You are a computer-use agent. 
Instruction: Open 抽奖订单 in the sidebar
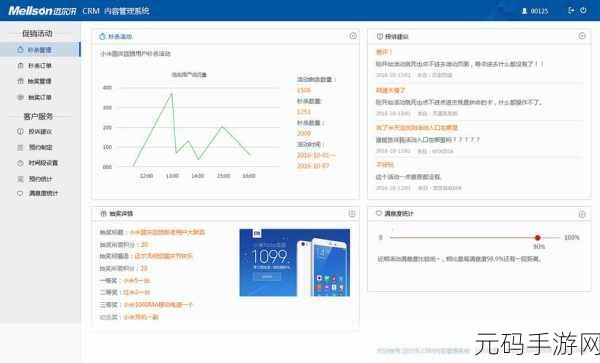click(x=40, y=98)
